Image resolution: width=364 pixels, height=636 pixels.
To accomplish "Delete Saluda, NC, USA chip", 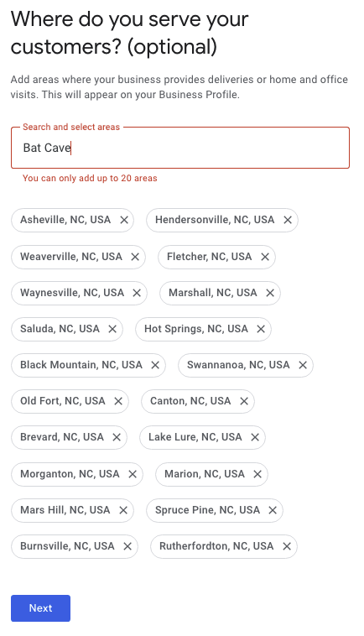I will click(x=112, y=329).
